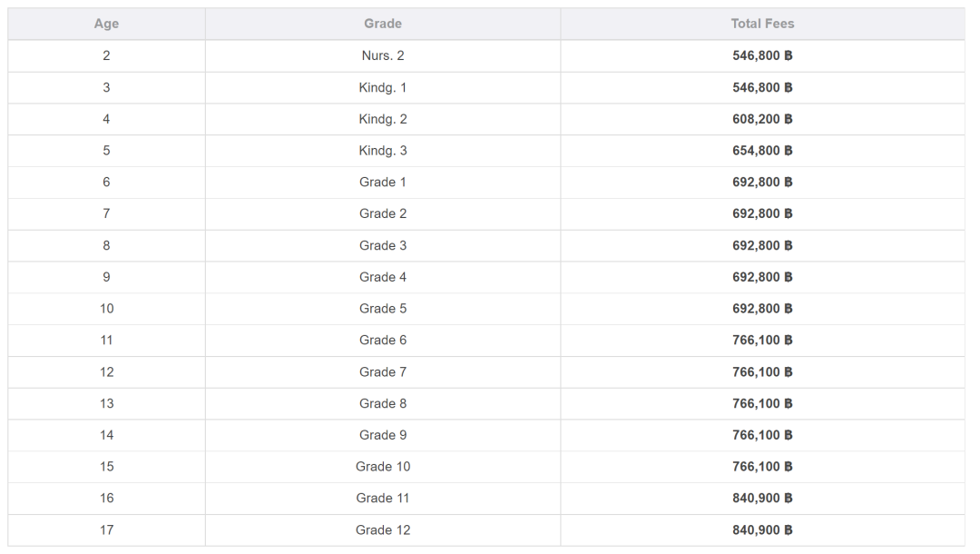Click the Grade 11 fee 840,900
Image resolution: width=980 pixels, height=554 pixels.
(x=762, y=498)
